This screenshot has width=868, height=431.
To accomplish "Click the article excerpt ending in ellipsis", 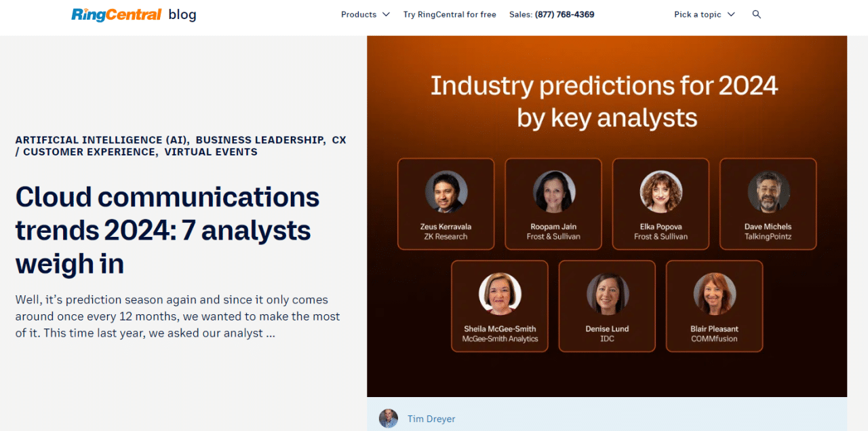I will (x=178, y=316).
